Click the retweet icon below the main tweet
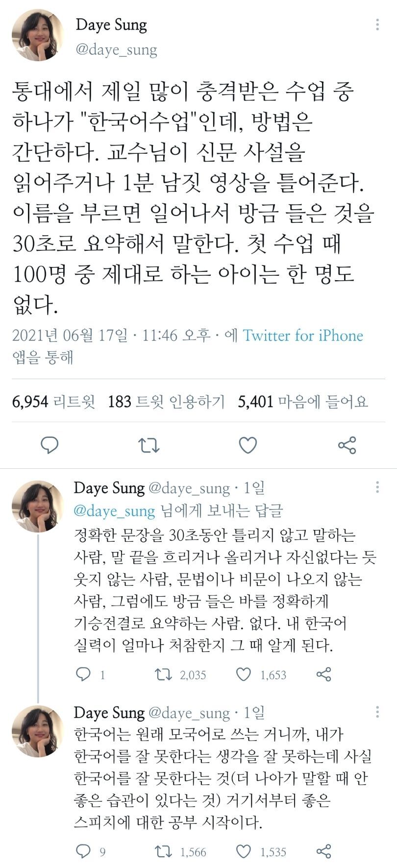 pyautogui.click(x=150, y=445)
